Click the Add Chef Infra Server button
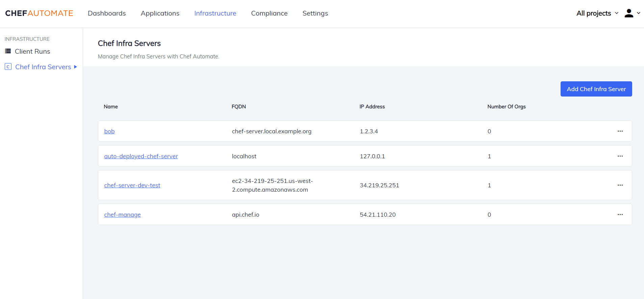The image size is (644, 299). pos(596,89)
